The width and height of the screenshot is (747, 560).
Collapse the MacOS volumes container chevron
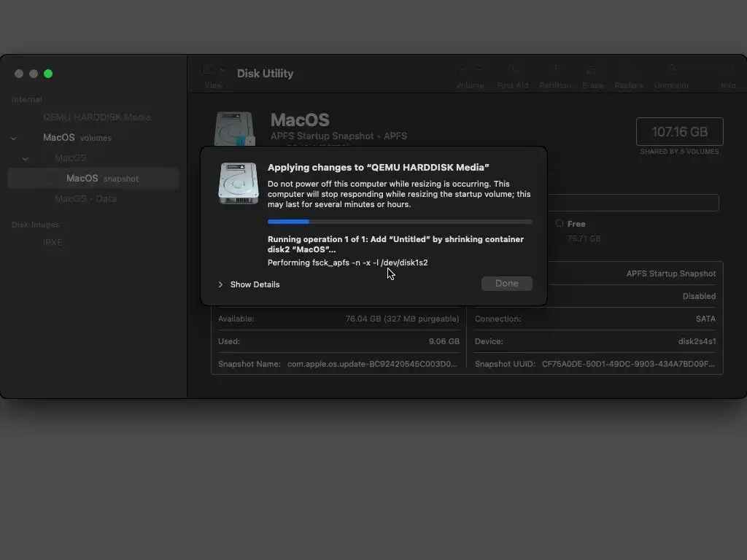click(14, 138)
